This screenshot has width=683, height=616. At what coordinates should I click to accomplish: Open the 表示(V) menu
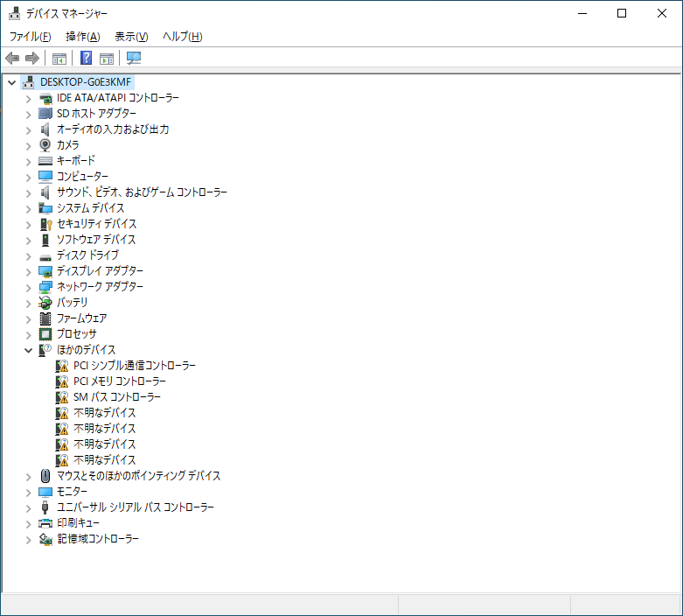click(131, 37)
